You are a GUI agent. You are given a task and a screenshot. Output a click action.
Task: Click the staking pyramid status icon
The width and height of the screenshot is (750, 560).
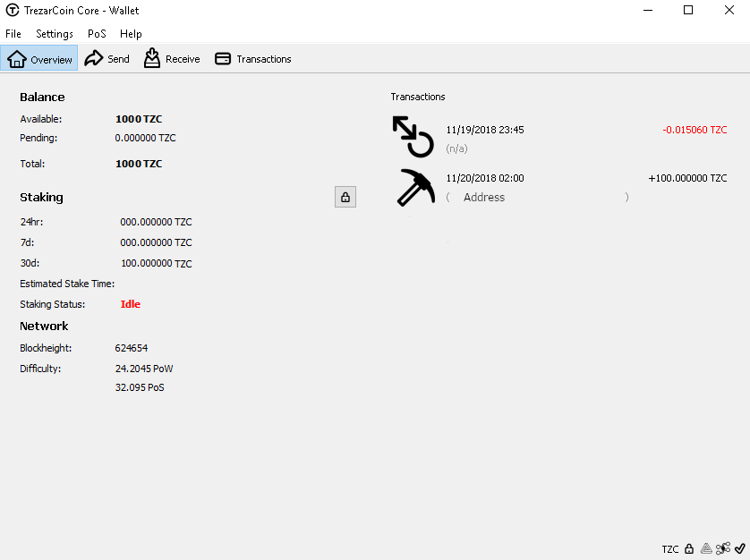(x=706, y=548)
